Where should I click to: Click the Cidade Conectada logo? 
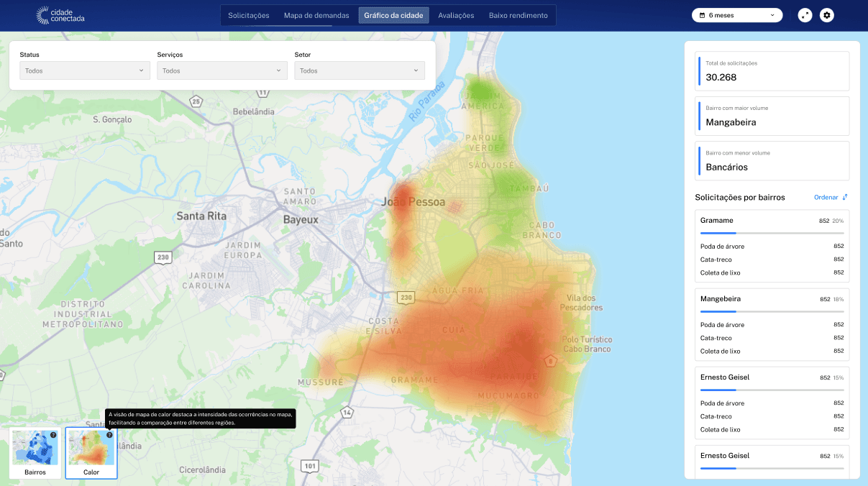point(60,15)
